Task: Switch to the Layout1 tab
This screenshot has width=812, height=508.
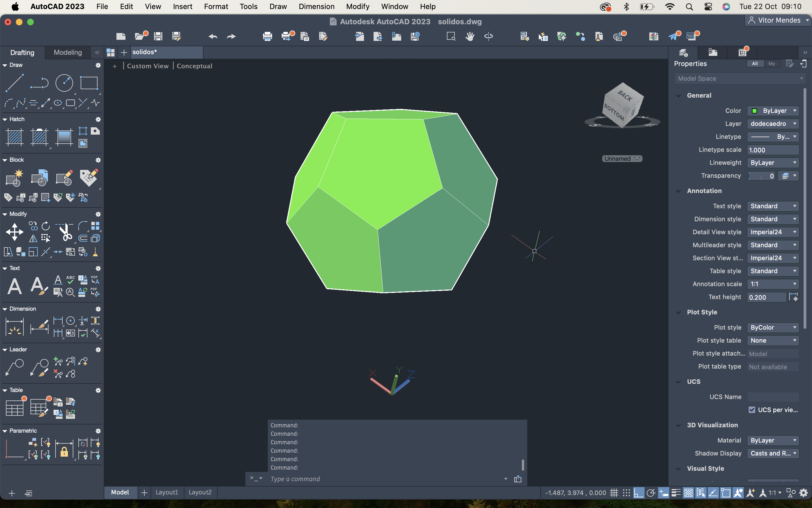Action: pos(167,492)
